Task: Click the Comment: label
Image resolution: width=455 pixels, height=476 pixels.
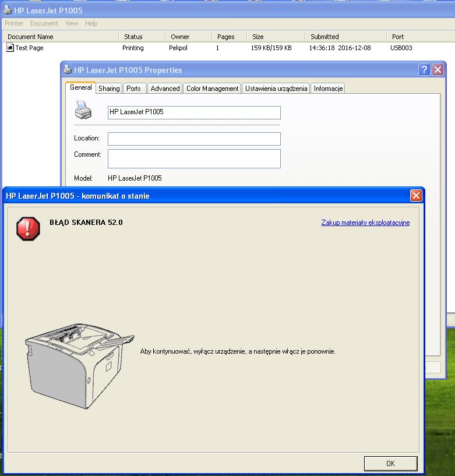Action: (x=87, y=154)
